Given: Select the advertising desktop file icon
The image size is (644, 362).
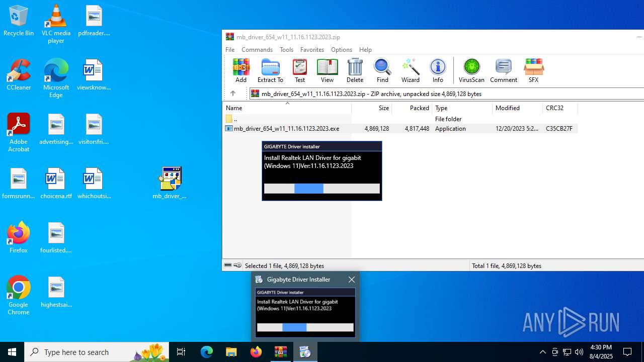Looking at the screenshot, I should (x=56, y=129).
